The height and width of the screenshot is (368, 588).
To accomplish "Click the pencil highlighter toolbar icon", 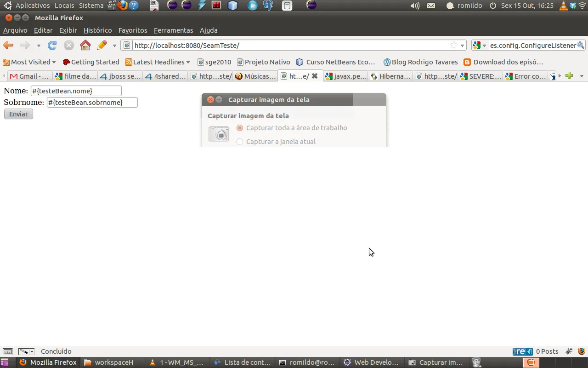I will (102, 45).
